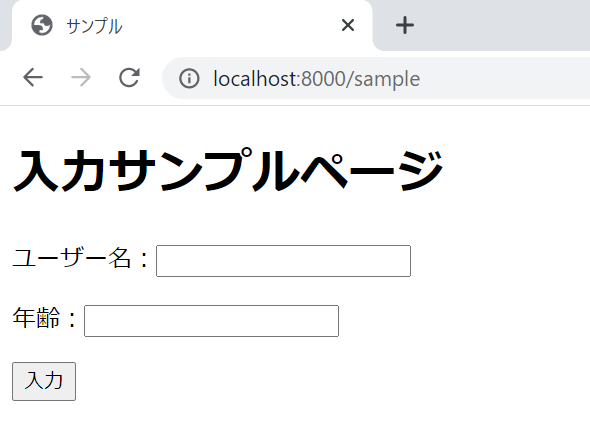This screenshot has width=590, height=445.
Task: Focus the address bar showing localhost:8000/sample
Action: (376, 78)
